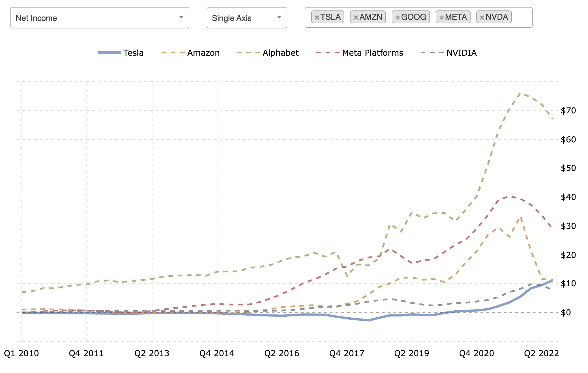Click Alphabet green dashed legend swatch
588x373 pixels.
coord(248,52)
